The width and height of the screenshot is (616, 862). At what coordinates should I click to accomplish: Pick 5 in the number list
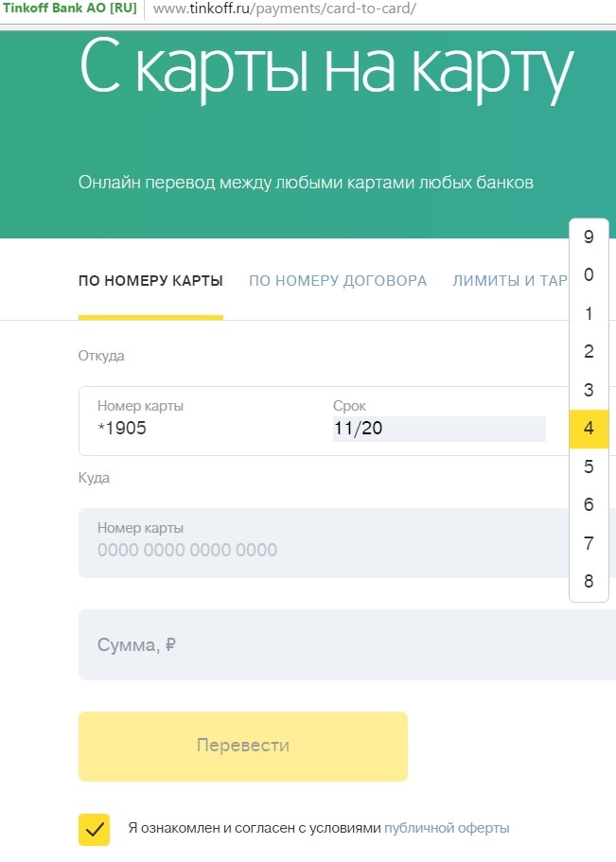click(589, 466)
